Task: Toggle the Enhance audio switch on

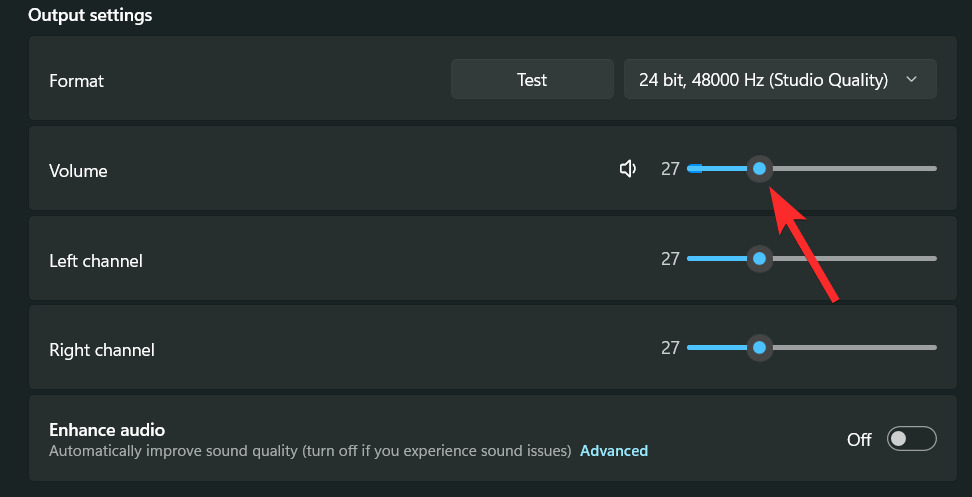Action: pos(912,439)
